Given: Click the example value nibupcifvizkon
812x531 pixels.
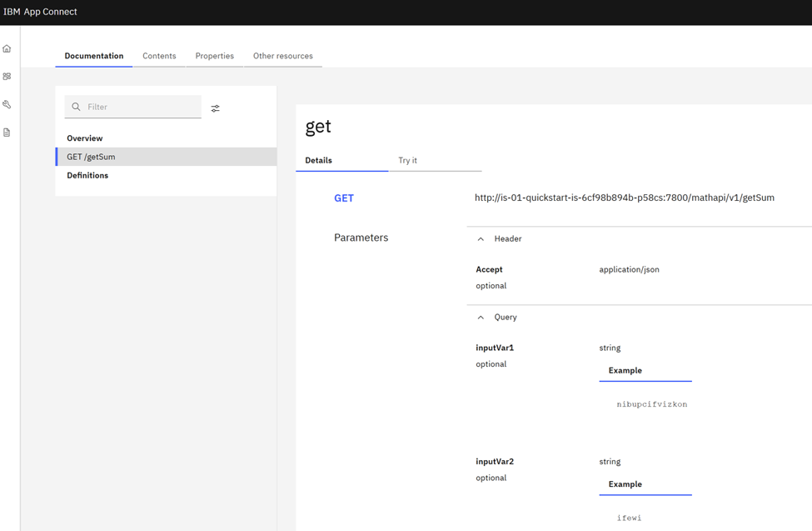Looking at the screenshot, I should pyautogui.click(x=652, y=404).
